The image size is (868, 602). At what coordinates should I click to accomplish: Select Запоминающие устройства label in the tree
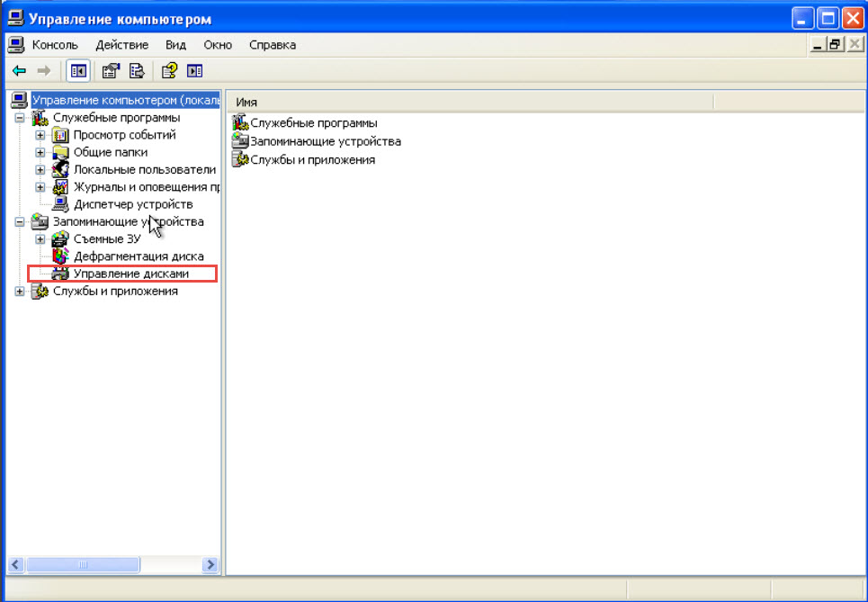pos(128,221)
